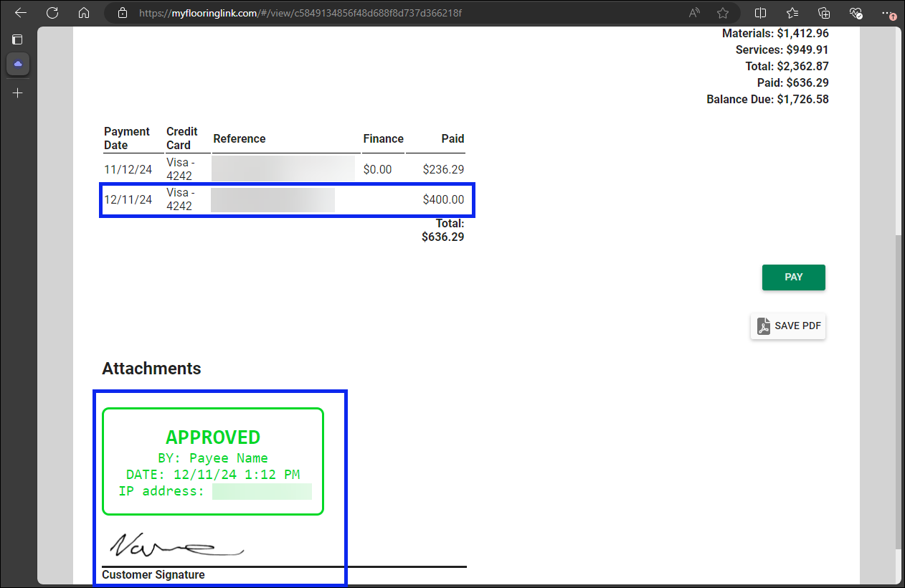Open split screen view

tap(761, 13)
